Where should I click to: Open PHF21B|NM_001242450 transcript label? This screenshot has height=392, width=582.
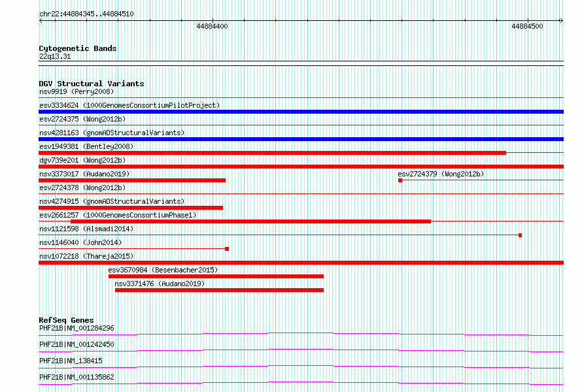pyautogui.click(x=77, y=344)
